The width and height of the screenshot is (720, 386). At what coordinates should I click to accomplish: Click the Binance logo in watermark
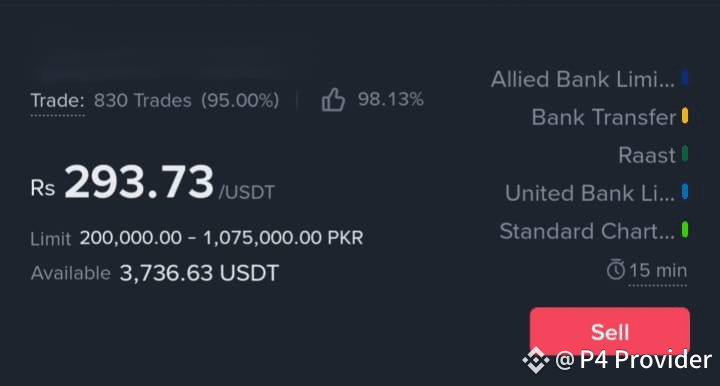coord(536,360)
